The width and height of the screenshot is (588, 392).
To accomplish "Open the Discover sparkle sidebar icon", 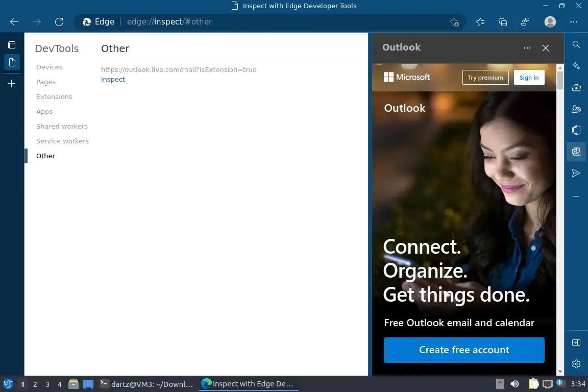I will (576, 66).
